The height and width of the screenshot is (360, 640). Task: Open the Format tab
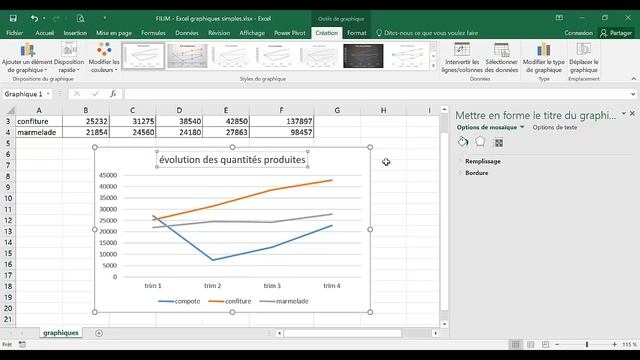(x=357, y=33)
